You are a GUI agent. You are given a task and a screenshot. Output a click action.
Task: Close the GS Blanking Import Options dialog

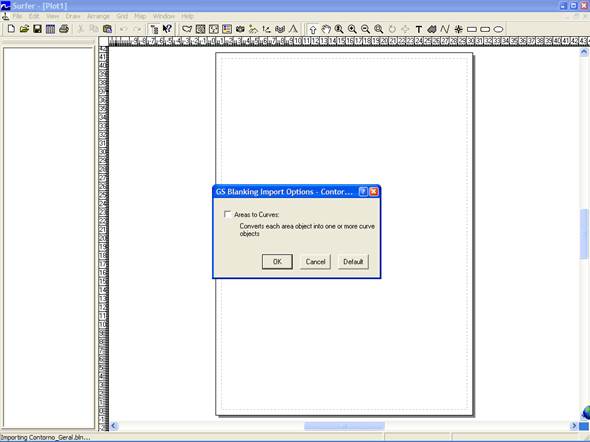click(x=374, y=192)
